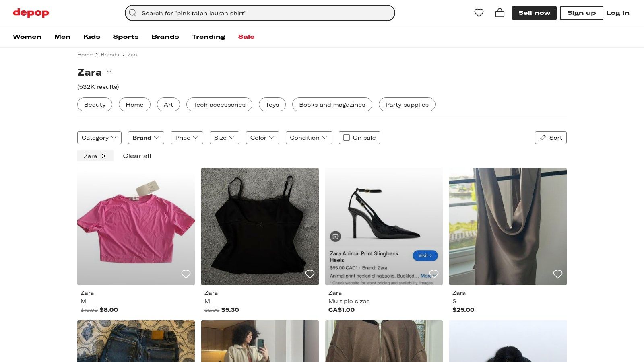Click the Clear all link

137,156
